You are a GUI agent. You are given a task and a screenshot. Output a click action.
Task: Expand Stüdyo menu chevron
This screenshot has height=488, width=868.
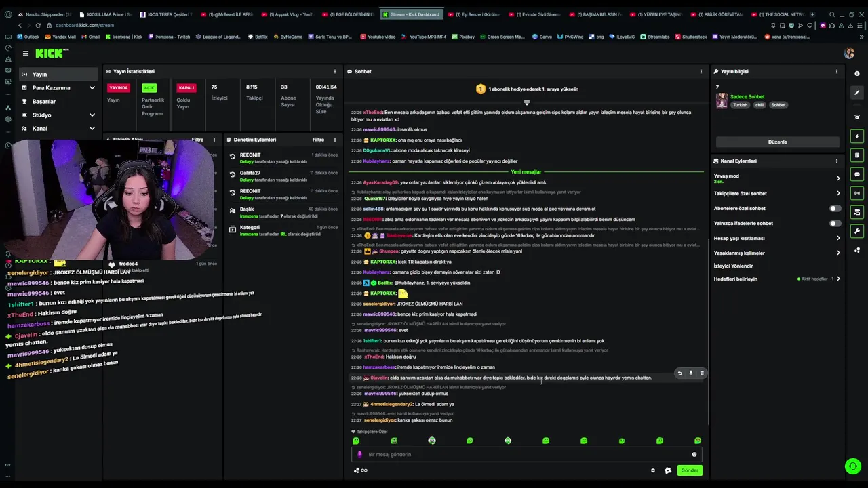[92, 115]
